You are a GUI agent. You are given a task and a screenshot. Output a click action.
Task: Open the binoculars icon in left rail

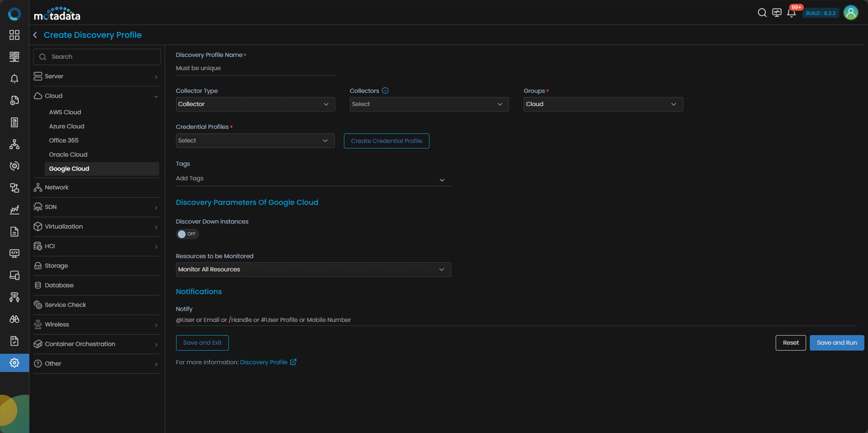point(15,319)
